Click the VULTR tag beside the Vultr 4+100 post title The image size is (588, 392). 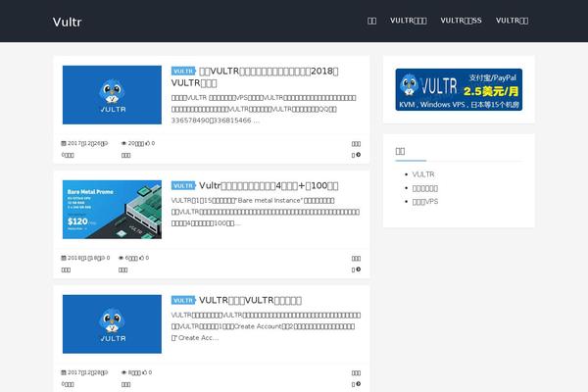point(183,185)
